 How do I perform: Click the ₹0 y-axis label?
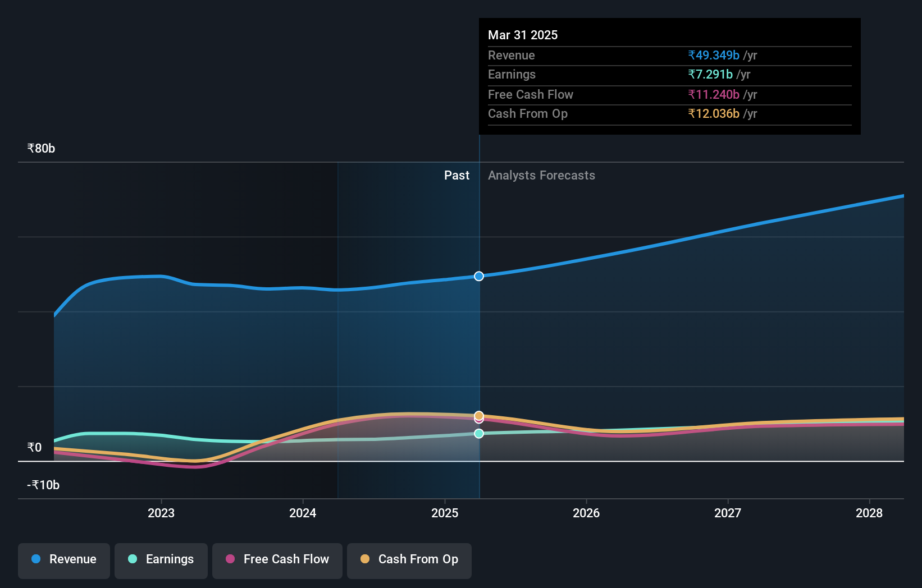coord(35,448)
